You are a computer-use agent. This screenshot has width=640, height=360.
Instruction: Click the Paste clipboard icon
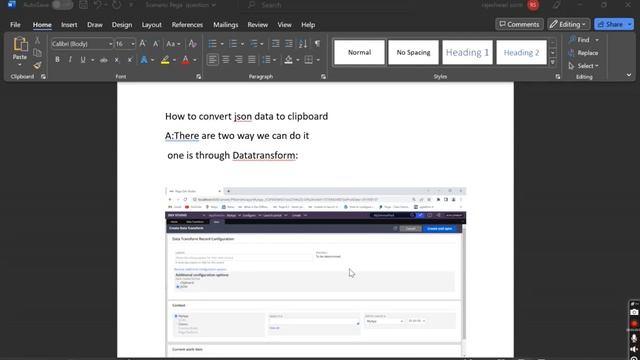[x=20, y=44]
